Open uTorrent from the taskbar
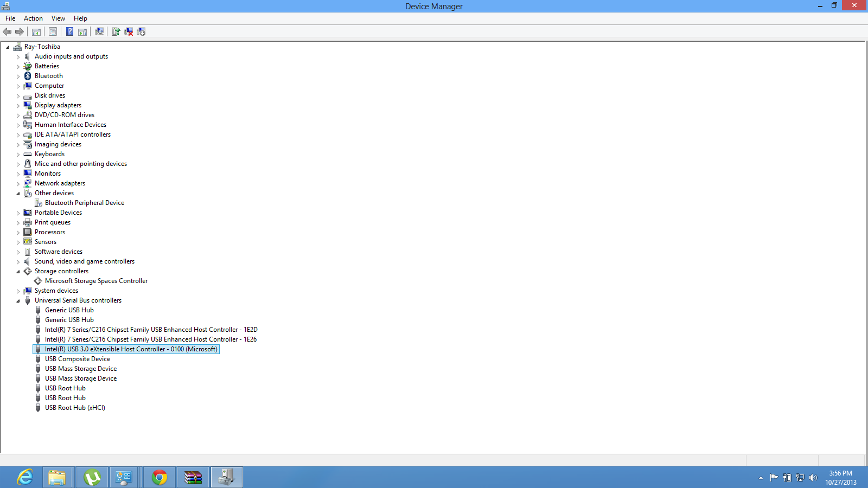 (92, 477)
